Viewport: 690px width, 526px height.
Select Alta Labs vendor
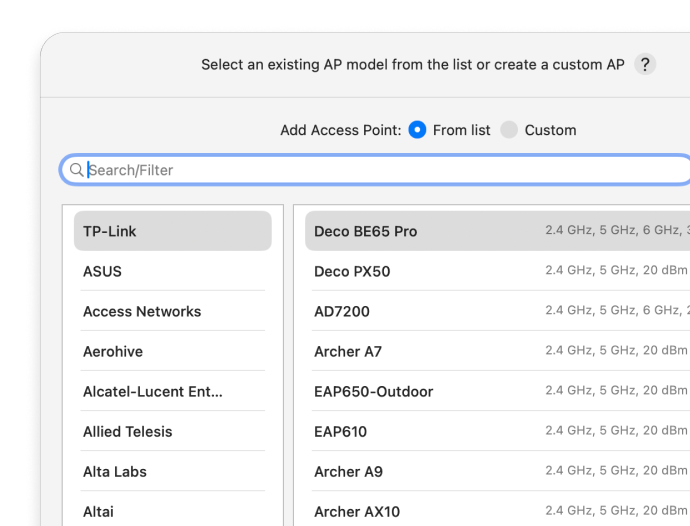pos(172,471)
